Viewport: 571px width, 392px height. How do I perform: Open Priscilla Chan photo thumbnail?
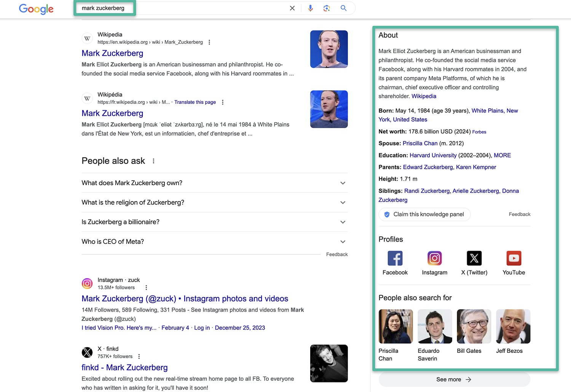click(x=396, y=326)
